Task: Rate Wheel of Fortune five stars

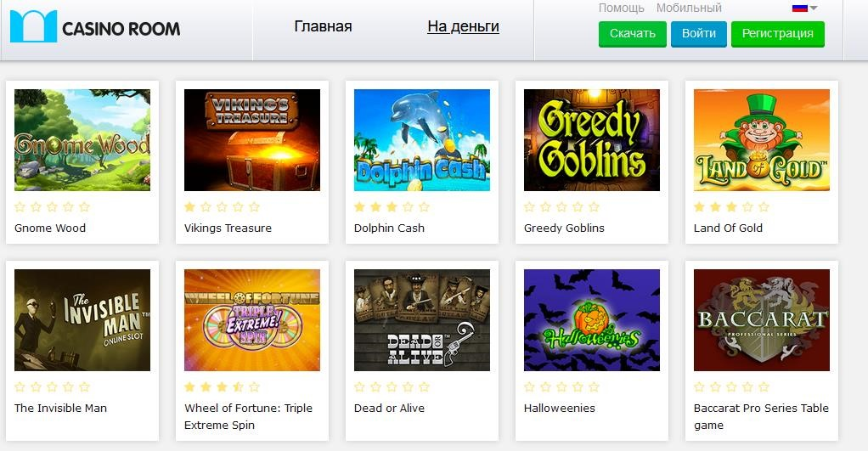Action: [254, 386]
